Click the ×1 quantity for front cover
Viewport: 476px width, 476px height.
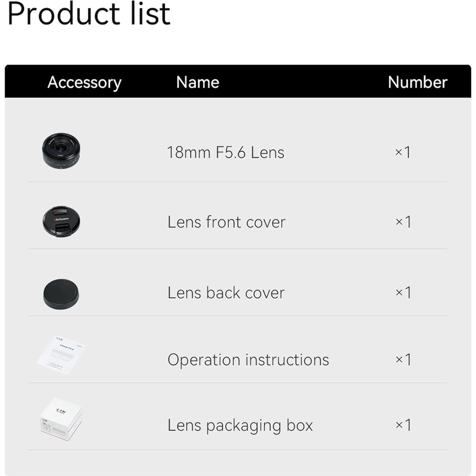[403, 222]
